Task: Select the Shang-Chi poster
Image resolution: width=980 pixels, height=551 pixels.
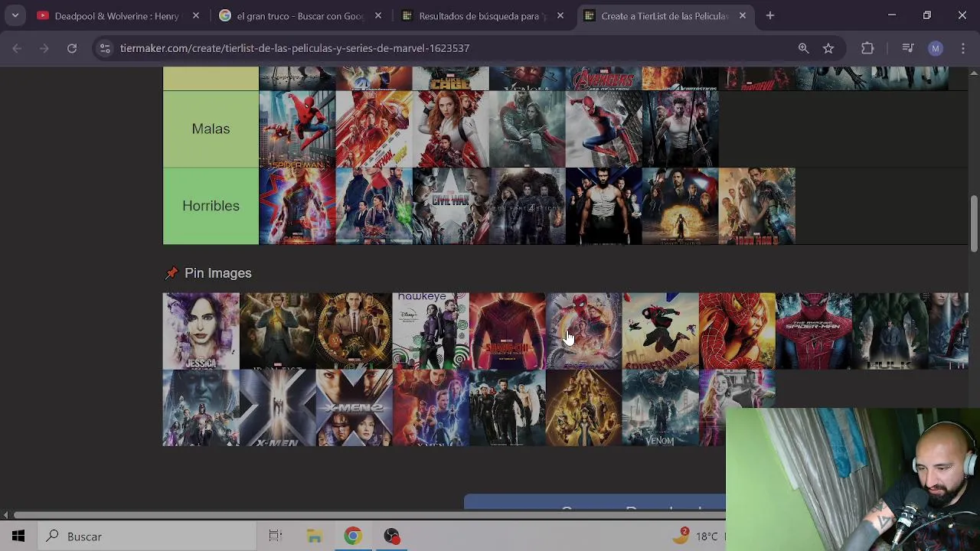Action: click(x=508, y=331)
